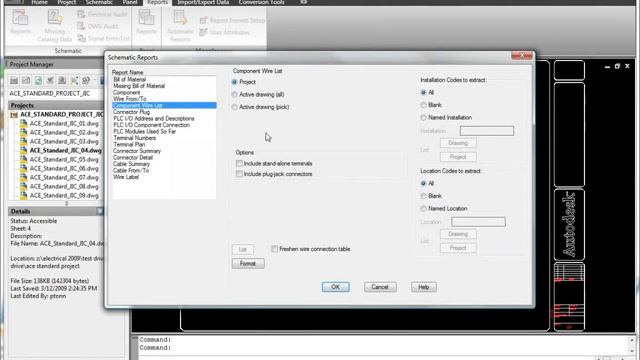Click the ribbon minimize icon after Conversion Tools

tap(304, 2)
